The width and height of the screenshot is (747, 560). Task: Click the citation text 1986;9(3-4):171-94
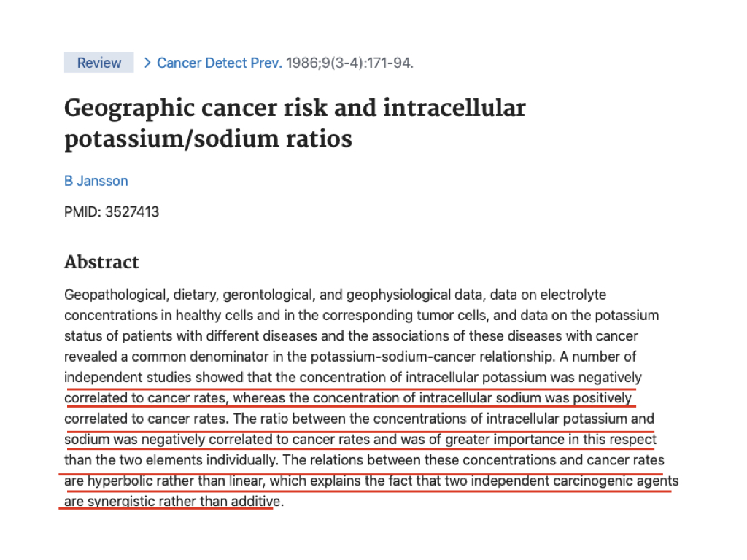[x=349, y=63]
